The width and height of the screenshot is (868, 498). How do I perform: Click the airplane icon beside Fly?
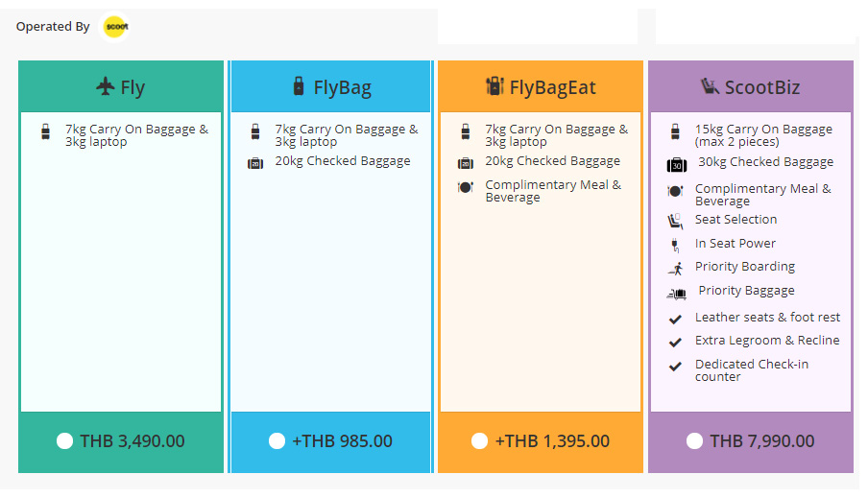coord(106,87)
